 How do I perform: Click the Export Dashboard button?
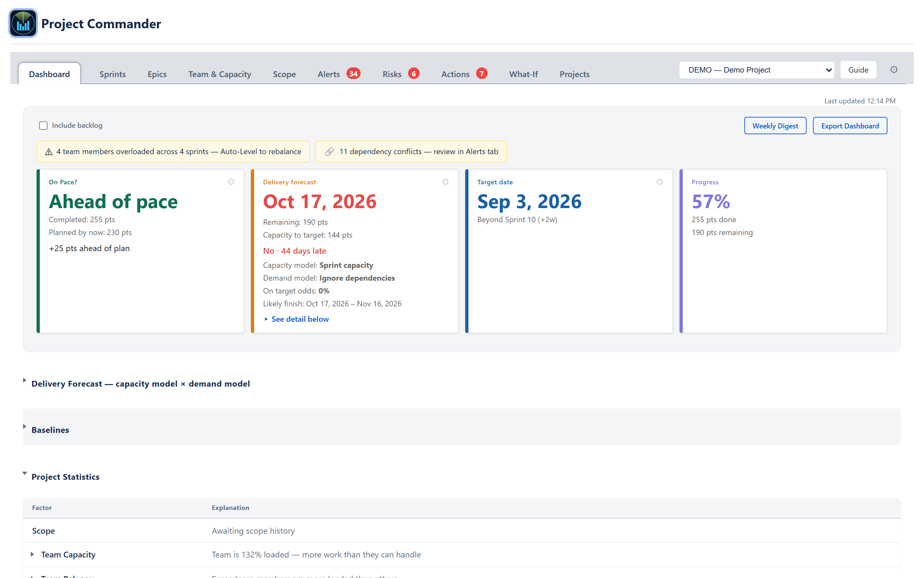coord(850,126)
